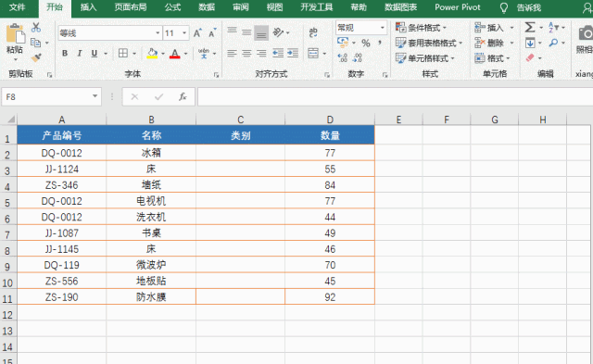Apply the red font color A
Screen dimensions: 593x364
175,54
